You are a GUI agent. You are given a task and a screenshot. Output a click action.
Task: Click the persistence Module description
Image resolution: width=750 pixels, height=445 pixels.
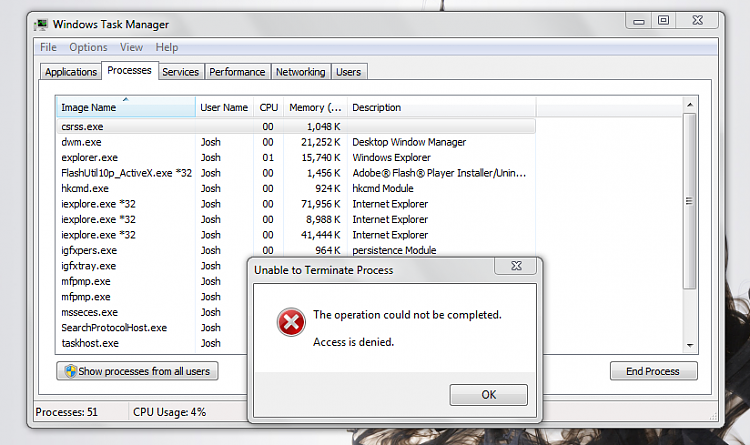pyautogui.click(x=394, y=250)
